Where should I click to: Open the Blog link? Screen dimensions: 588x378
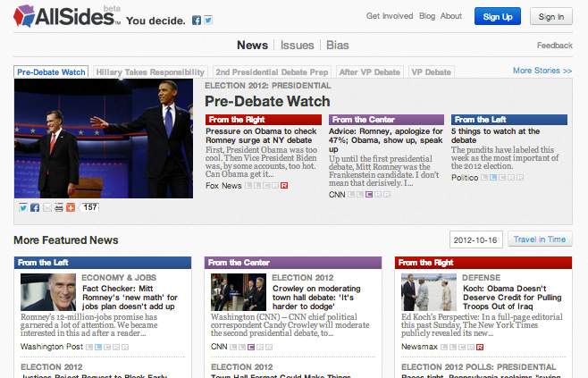coord(427,16)
